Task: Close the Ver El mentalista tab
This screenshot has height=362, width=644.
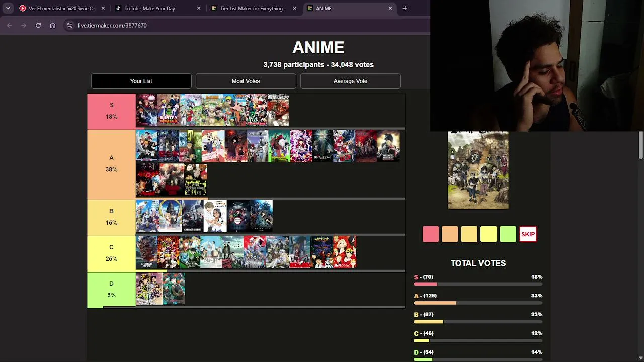Action: [x=103, y=8]
